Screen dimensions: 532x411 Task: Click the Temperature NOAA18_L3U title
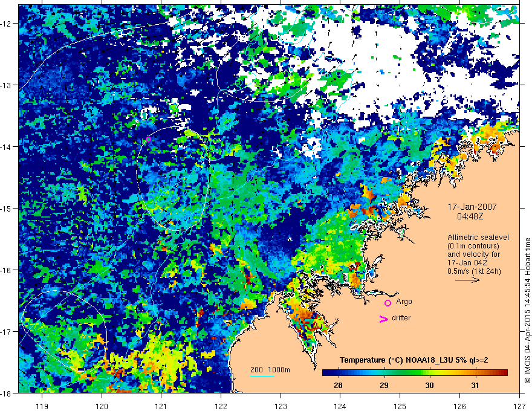point(414,360)
